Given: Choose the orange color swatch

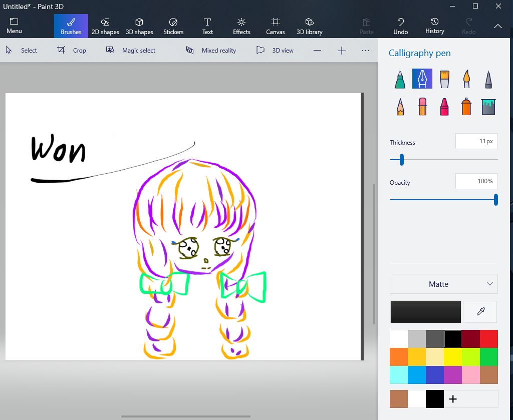Looking at the screenshot, I should pos(399,357).
